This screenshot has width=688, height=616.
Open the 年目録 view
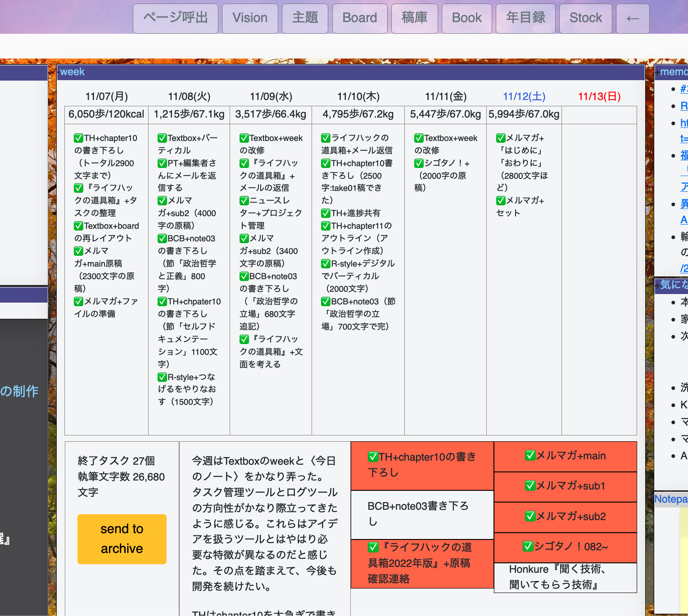[525, 18]
